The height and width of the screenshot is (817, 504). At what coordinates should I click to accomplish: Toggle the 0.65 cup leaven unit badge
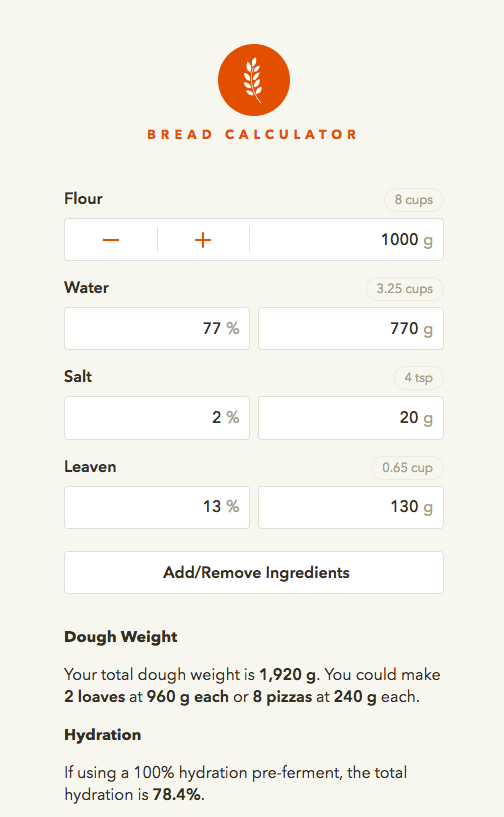407,467
